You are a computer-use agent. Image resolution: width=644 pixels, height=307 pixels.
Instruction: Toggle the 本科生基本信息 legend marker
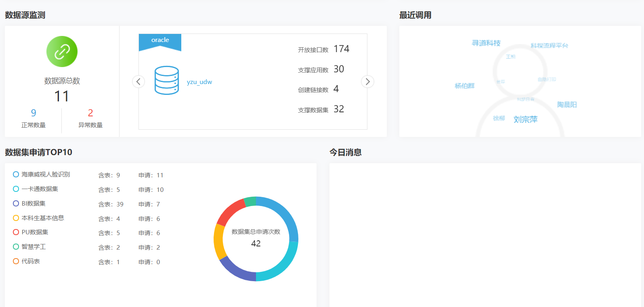[x=16, y=218]
